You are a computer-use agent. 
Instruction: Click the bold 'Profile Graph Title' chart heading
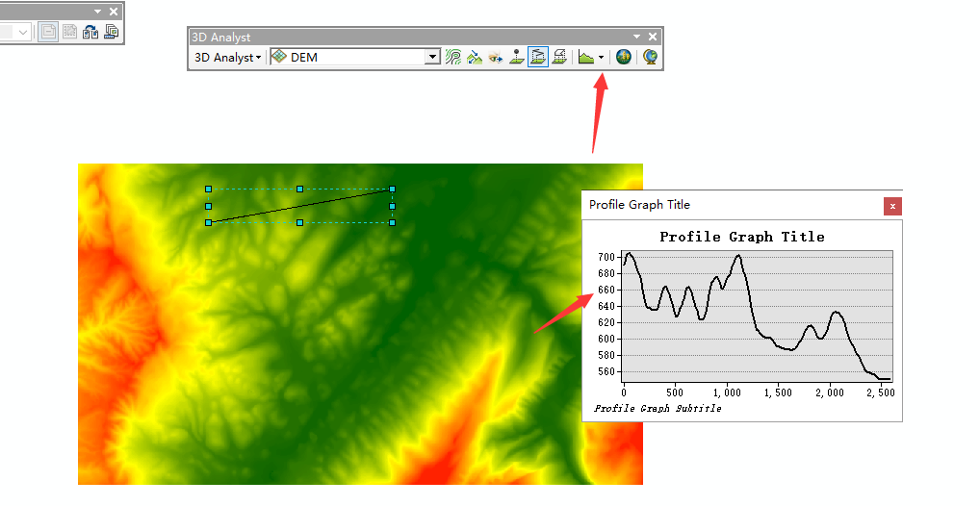click(x=742, y=237)
